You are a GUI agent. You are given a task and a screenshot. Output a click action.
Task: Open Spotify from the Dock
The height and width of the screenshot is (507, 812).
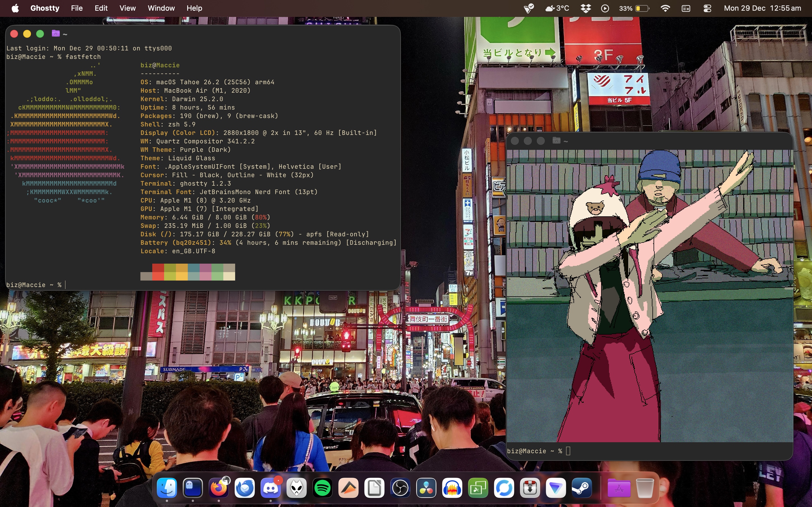(x=323, y=488)
